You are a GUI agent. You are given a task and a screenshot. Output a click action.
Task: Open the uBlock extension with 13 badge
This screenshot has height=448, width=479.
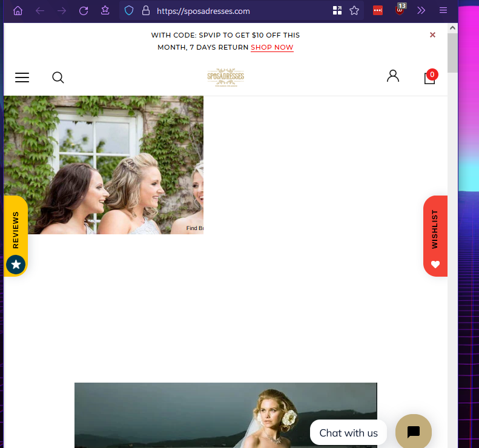(400, 10)
